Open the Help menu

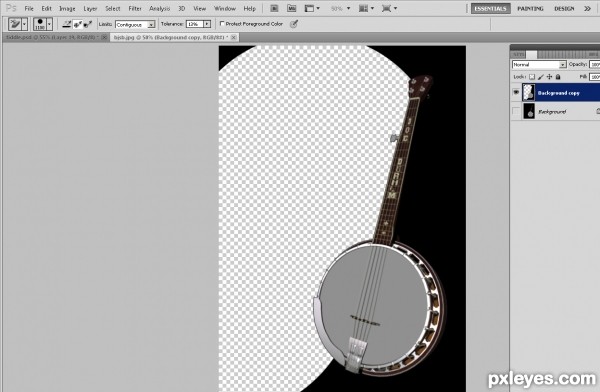tap(249, 8)
